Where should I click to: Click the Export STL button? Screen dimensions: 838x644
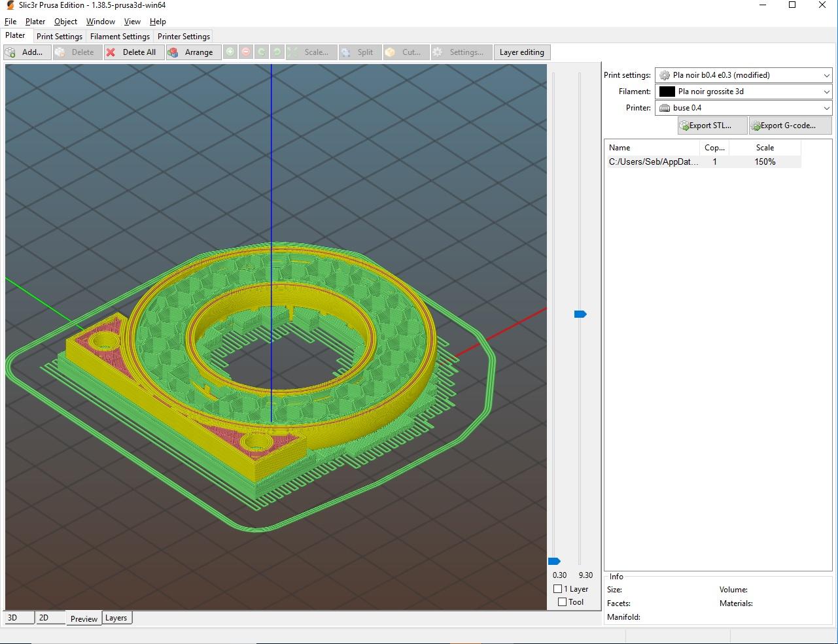[x=712, y=126]
